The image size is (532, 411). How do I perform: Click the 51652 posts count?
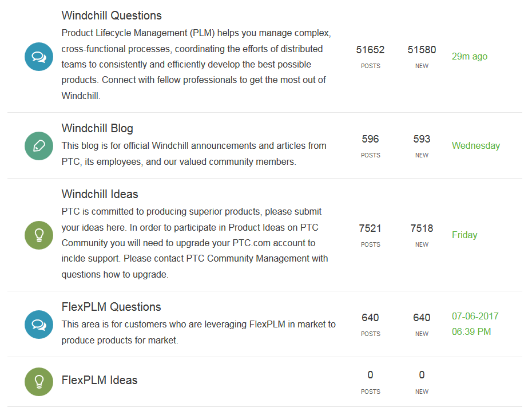[x=370, y=50]
